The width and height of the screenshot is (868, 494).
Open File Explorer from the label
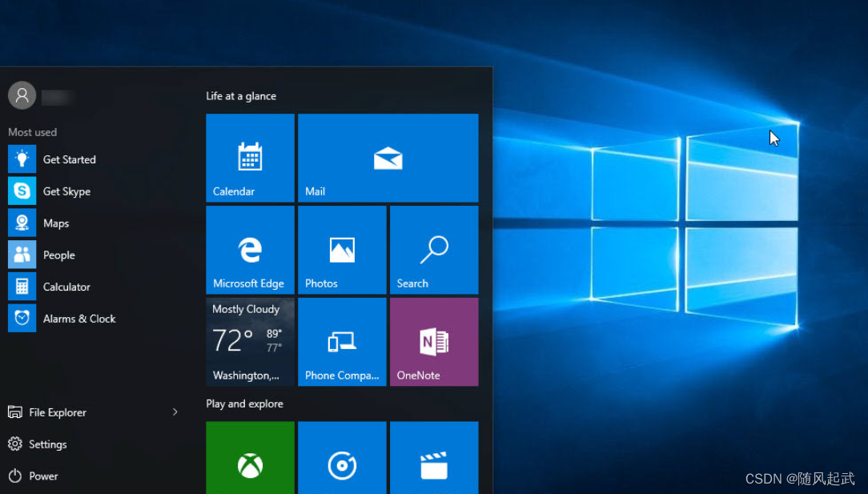click(58, 412)
